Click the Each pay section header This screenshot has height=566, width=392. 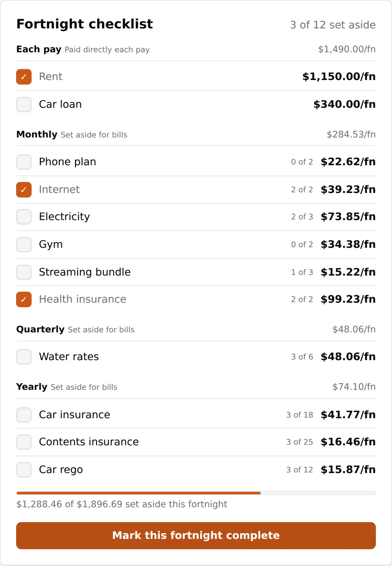(196, 49)
